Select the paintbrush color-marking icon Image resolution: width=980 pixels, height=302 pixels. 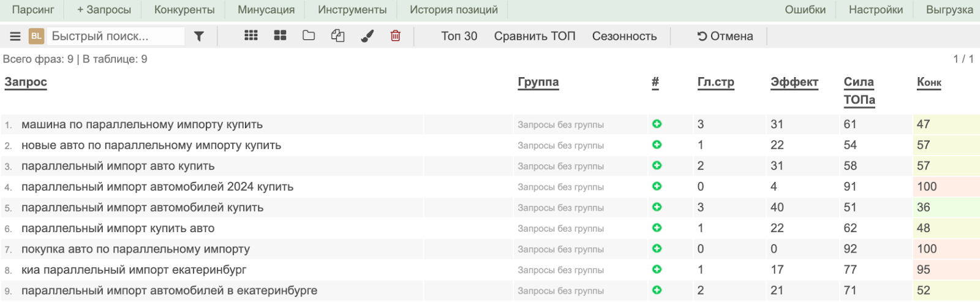click(x=367, y=36)
